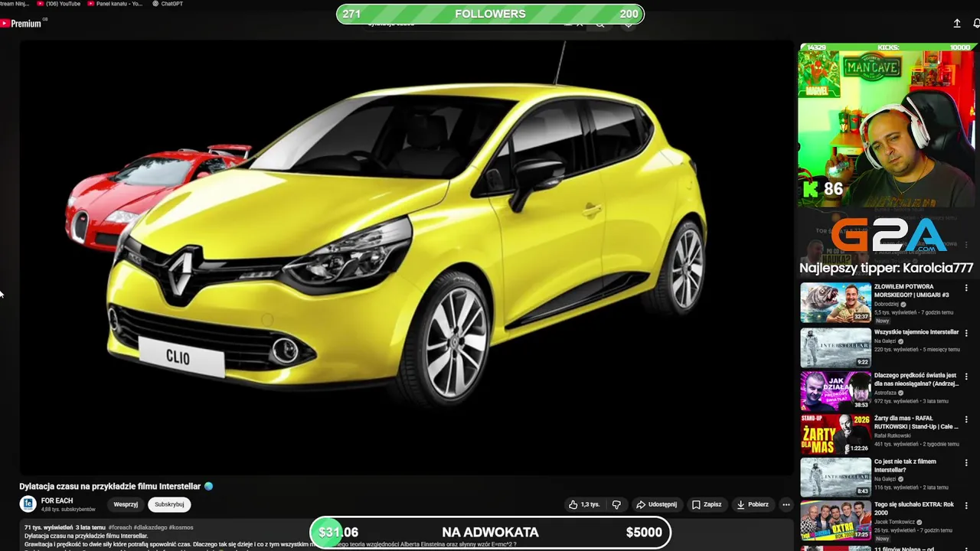
Task: Click the dislike thumbs down icon
Action: click(616, 504)
